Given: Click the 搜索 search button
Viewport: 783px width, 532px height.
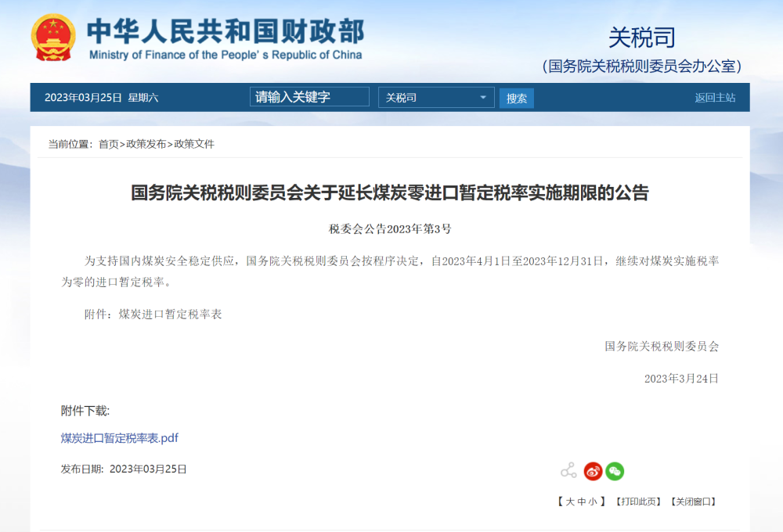Looking at the screenshot, I should 516,98.
